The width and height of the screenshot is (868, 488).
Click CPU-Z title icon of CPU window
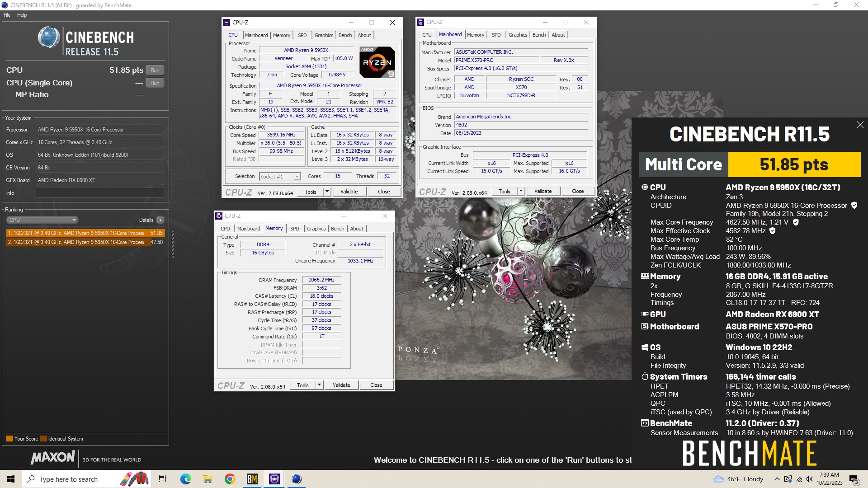tap(226, 23)
